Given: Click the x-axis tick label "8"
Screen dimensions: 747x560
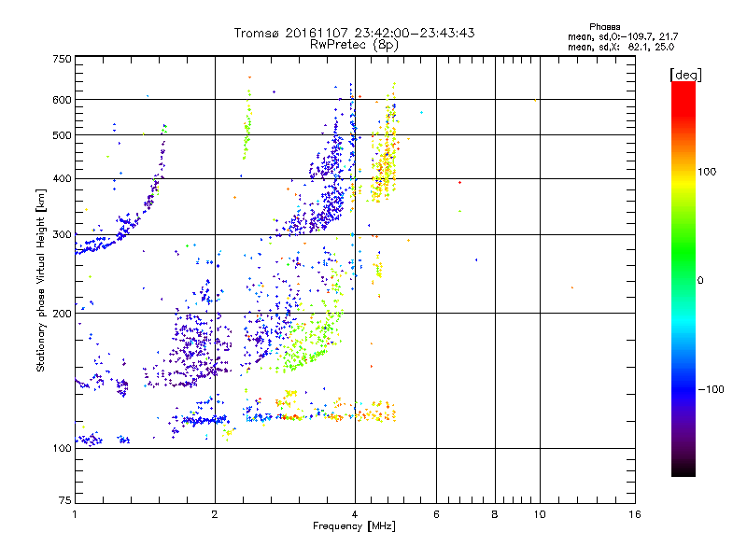Looking at the screenshot, I should (x=495, y=514).
